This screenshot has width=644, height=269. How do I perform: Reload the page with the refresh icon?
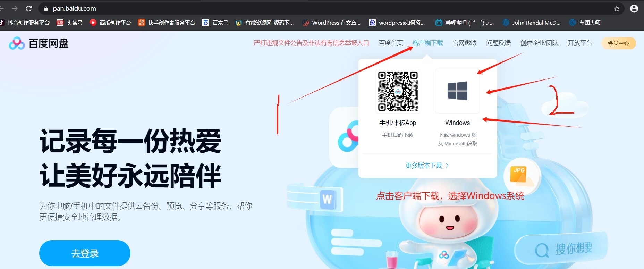[x=29, y=9]
